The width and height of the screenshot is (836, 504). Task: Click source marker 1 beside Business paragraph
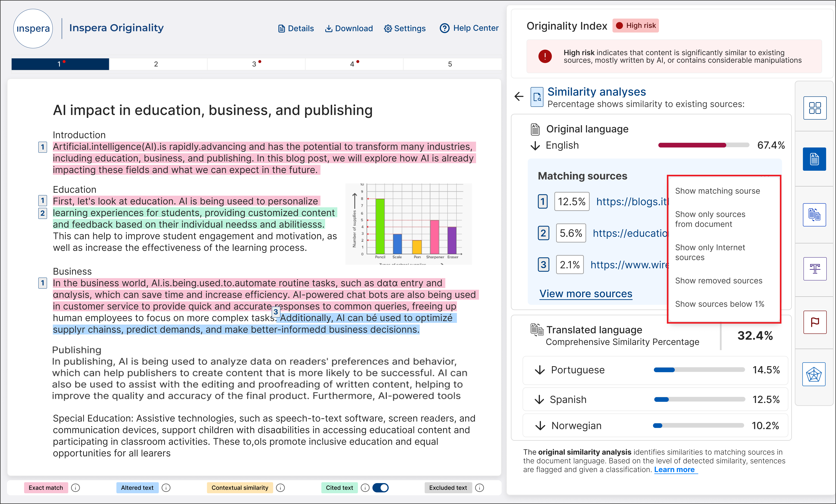[x=42, y=283]
